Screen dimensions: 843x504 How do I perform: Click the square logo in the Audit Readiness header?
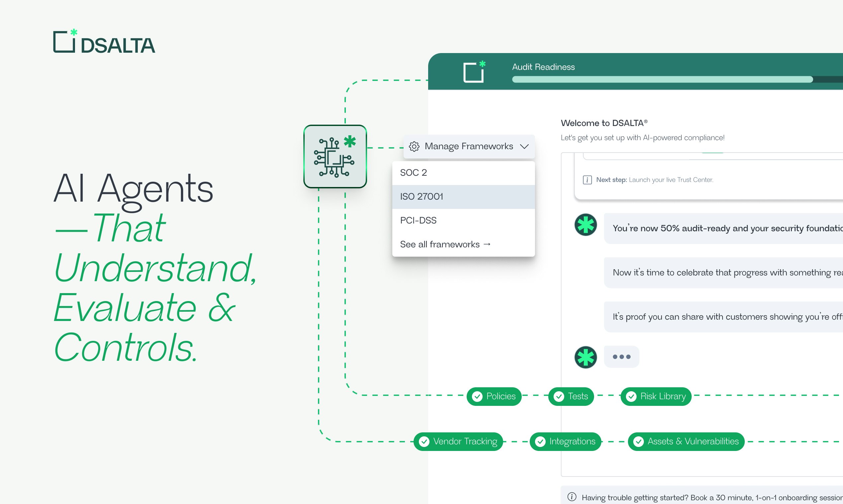[474, 72]
